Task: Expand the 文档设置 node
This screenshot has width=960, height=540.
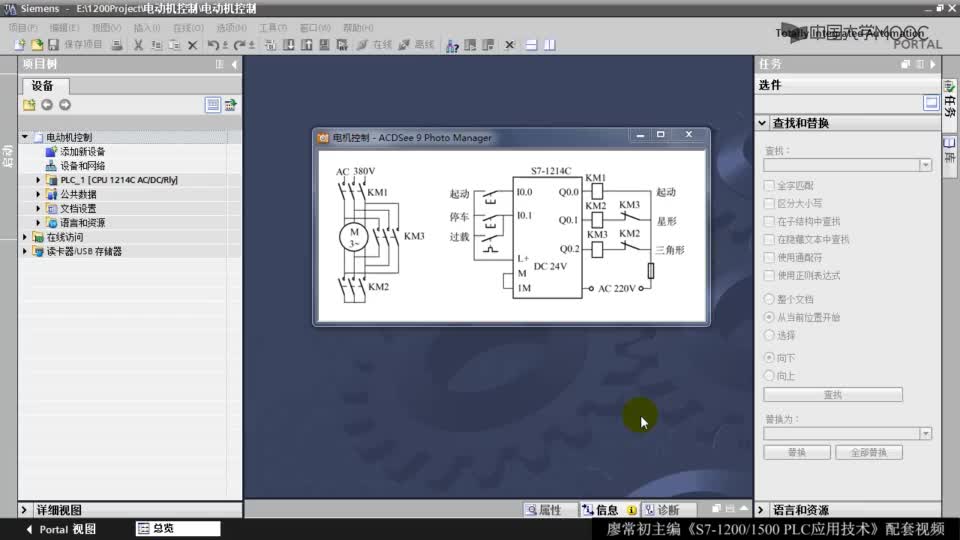Action: click(38, 209)
